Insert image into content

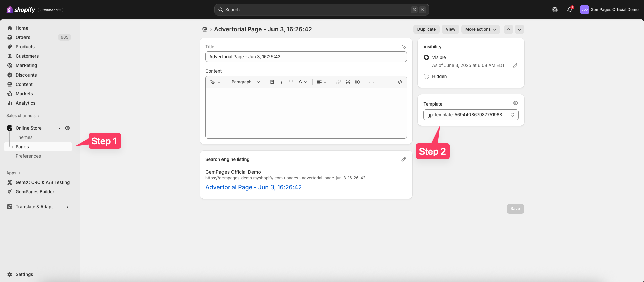point(348,82)
